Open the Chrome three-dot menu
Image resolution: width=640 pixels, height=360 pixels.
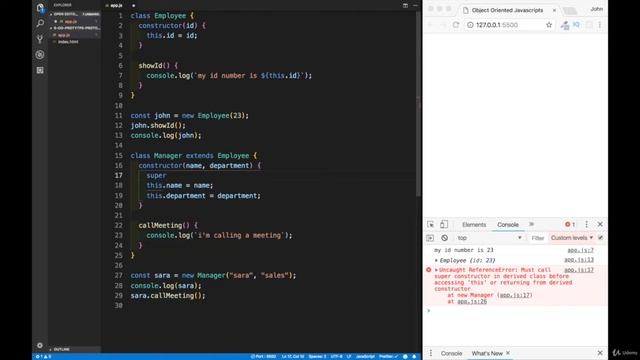(600, 25)
